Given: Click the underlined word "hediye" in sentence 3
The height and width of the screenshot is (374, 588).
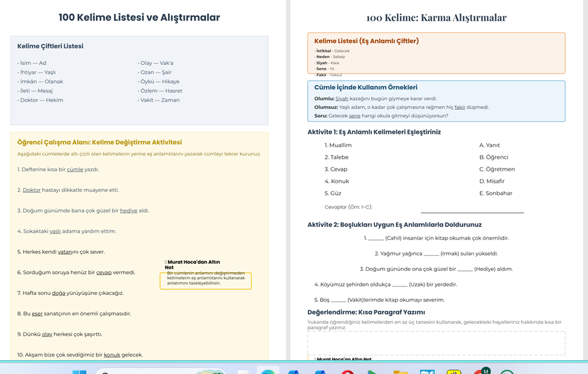Looking at the screenshot, I should 129,211.
